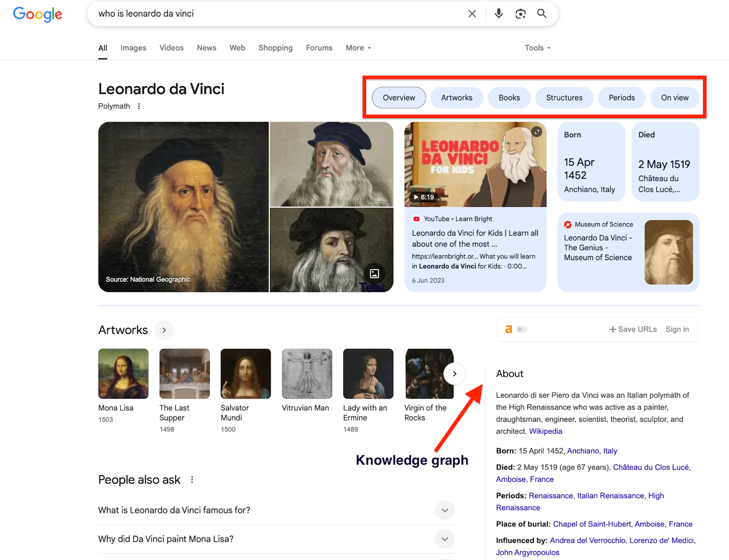Switch to the Forums tab
This screenshot has height=560, width=729.
(x=319, y=48)
